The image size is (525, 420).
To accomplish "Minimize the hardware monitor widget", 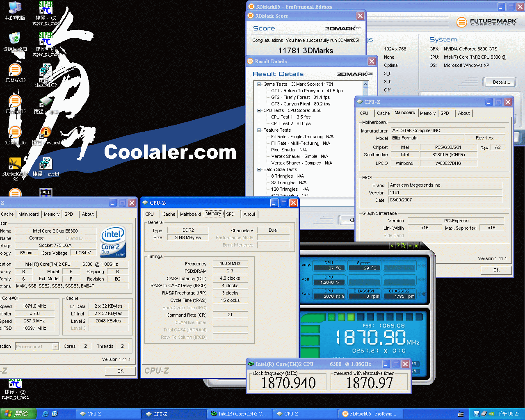I will pos(410,246).
